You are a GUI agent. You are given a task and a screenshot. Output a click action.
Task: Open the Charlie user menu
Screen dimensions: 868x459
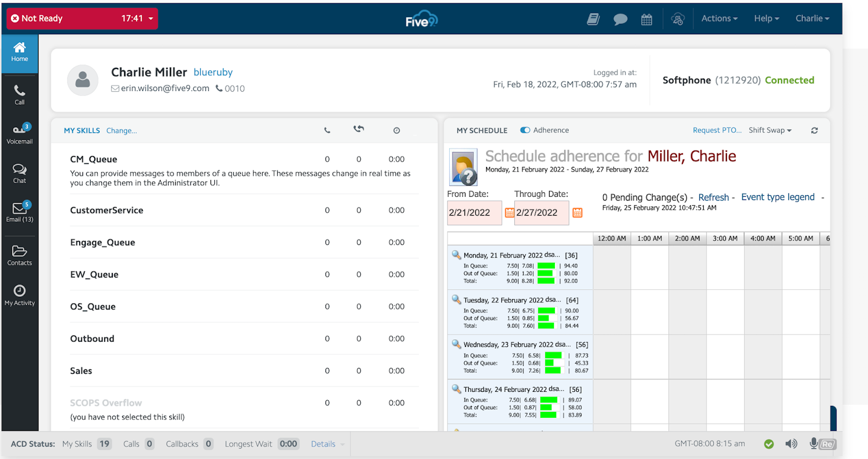point(812,18)
